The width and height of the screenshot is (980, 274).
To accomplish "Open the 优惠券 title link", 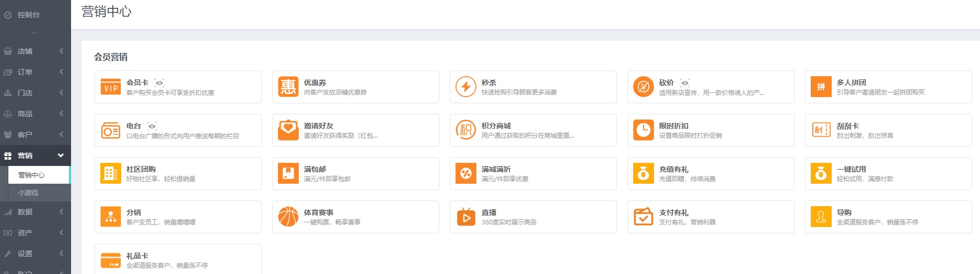I will coord(315,82).
